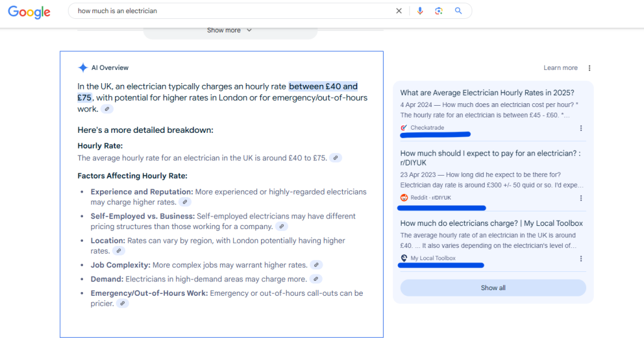Click the 'Reddit · r/DIYUK' source name
The width and height of the screenshot is (644, 338).
click(x=431, y=198)
